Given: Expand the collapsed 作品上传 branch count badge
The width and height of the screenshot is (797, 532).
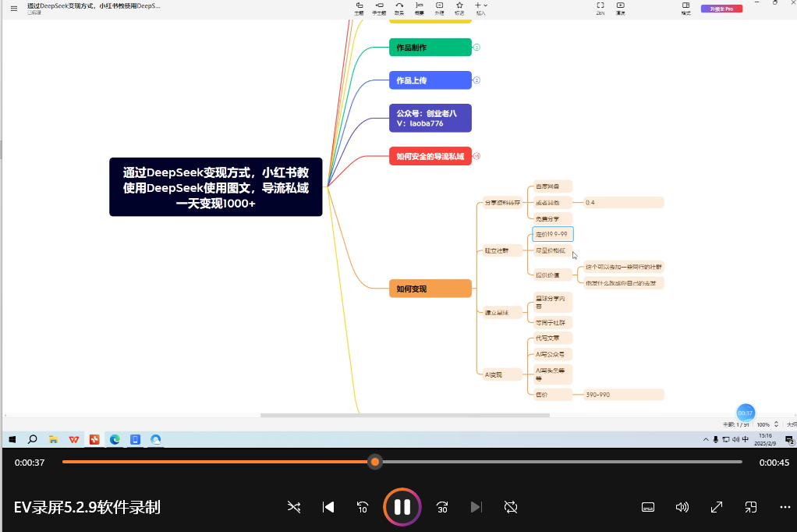Looking at the screenshot, I should tap(476, 80).
